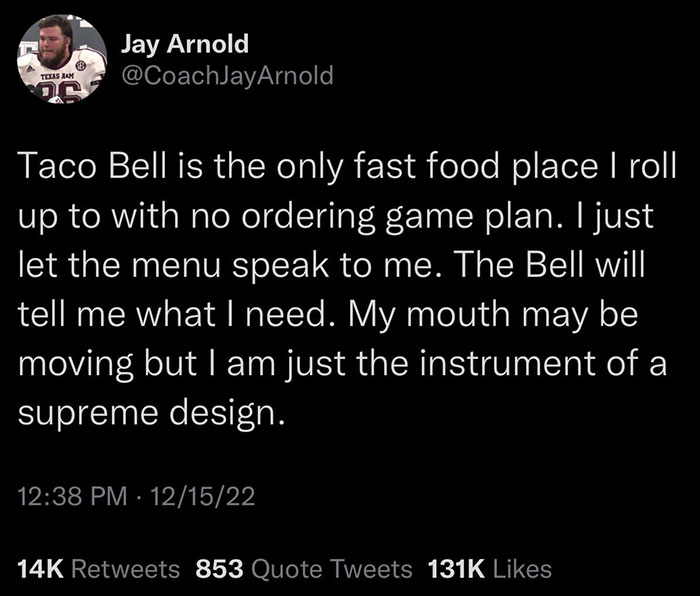View the 14K Retweets list
Viewport: 700px width, 596px height.
click(98, 570)
